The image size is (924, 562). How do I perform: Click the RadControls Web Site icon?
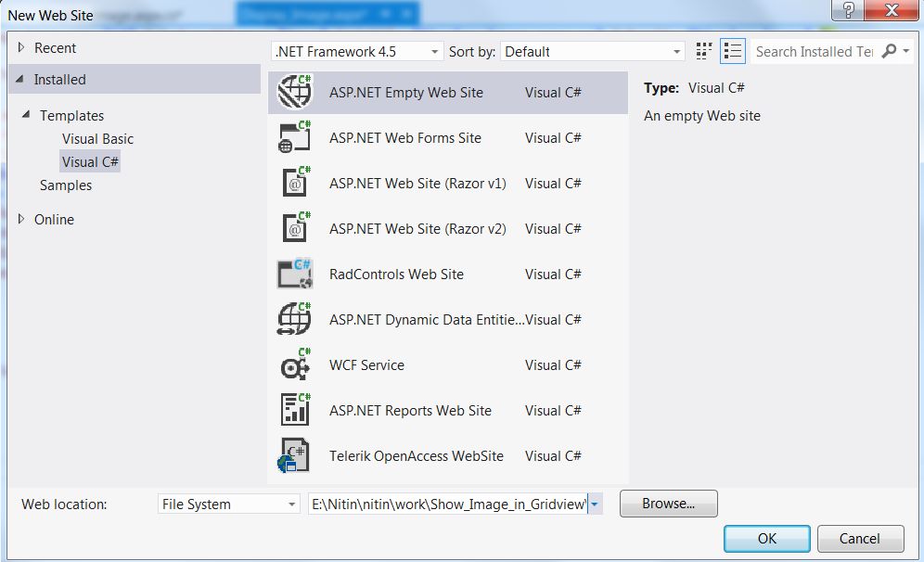295,274
